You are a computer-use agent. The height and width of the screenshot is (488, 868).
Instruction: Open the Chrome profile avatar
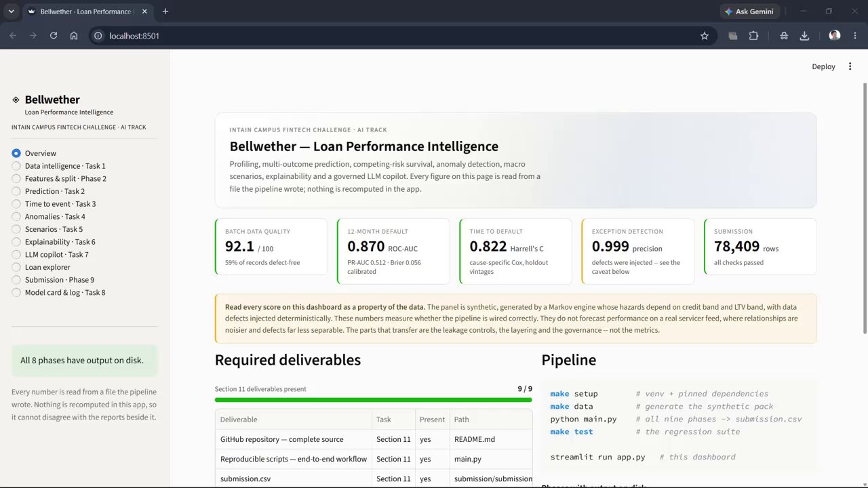[x=835, y=36]
